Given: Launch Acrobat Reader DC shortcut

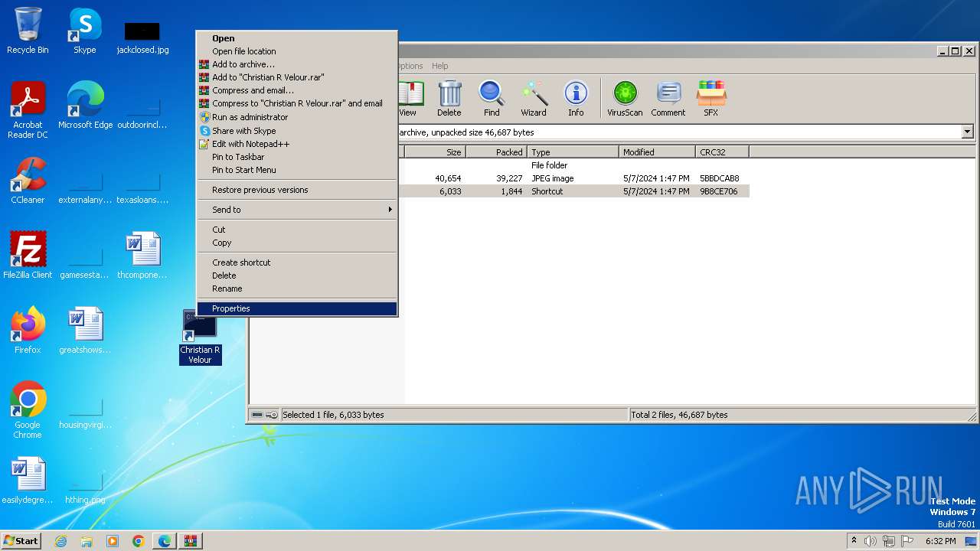Looking at the screenshot, I should pos(28,111).
